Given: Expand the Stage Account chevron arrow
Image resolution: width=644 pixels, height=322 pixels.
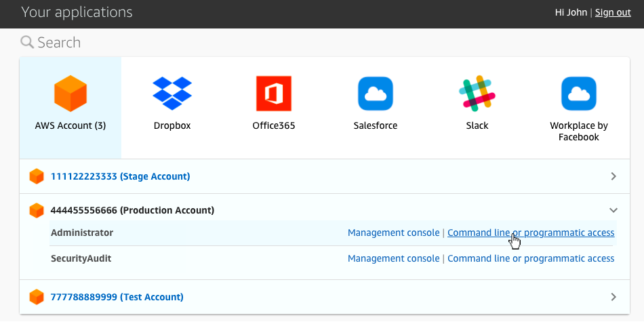Looking at the screenshot, I should point(613,176).
